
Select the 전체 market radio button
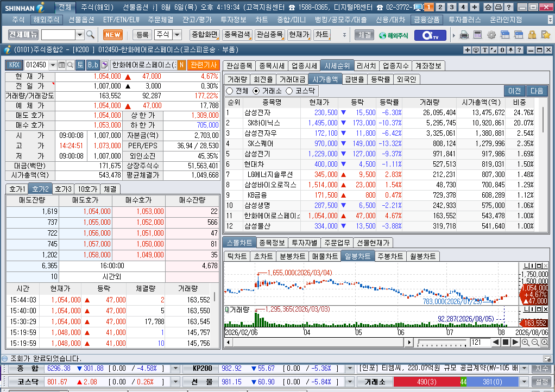pos(229,91)
